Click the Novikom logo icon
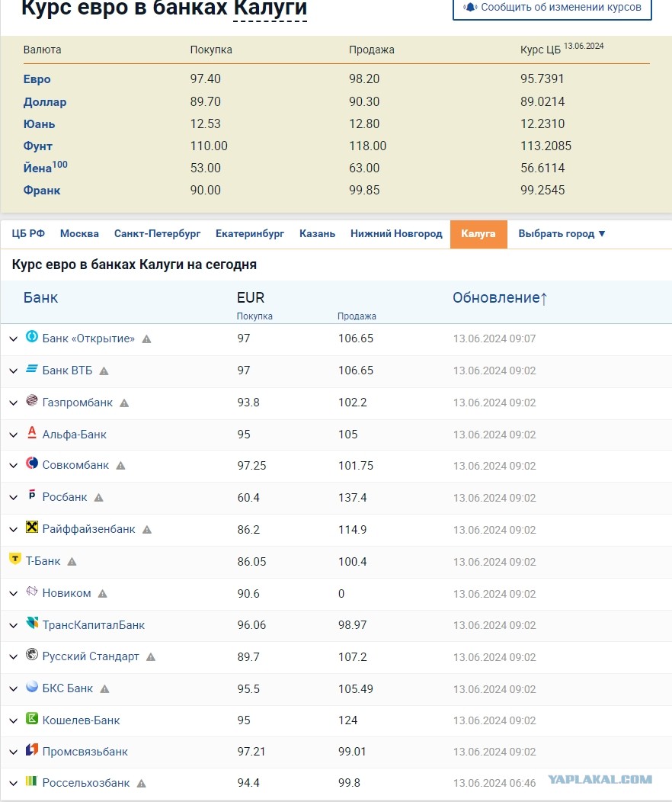 pyautogui.click(x=32, y=591)
